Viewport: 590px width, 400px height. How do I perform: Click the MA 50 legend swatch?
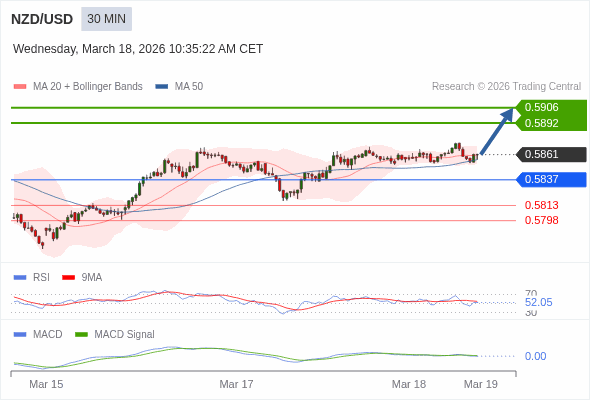pyautogui.click(x=161, y=87)
